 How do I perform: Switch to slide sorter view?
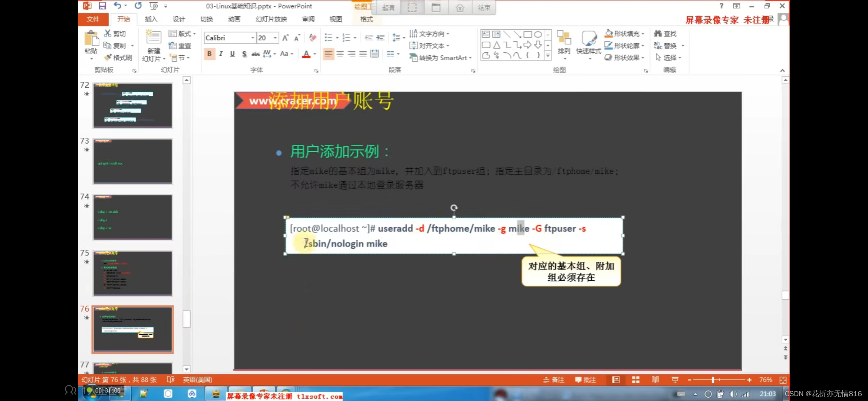click(x=636, y=379)
